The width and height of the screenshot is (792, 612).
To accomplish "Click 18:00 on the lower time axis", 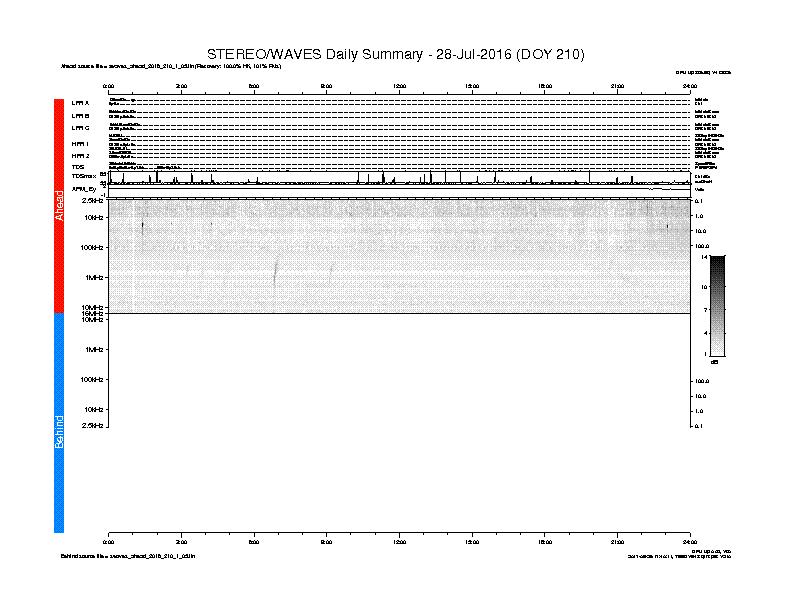I will [545, 542].
